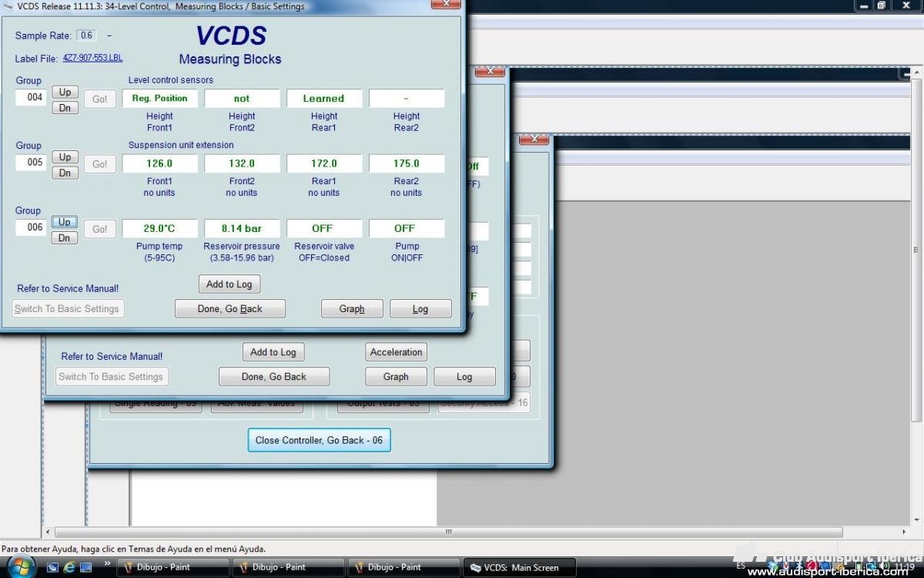Click the Group 006 number field
The height and width of the screenshot is (578, 924).
point(32,228)
